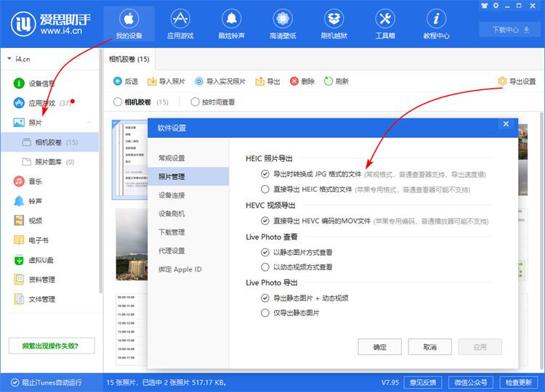Select the 相机胶卷 view radio button

pos(118,102)
